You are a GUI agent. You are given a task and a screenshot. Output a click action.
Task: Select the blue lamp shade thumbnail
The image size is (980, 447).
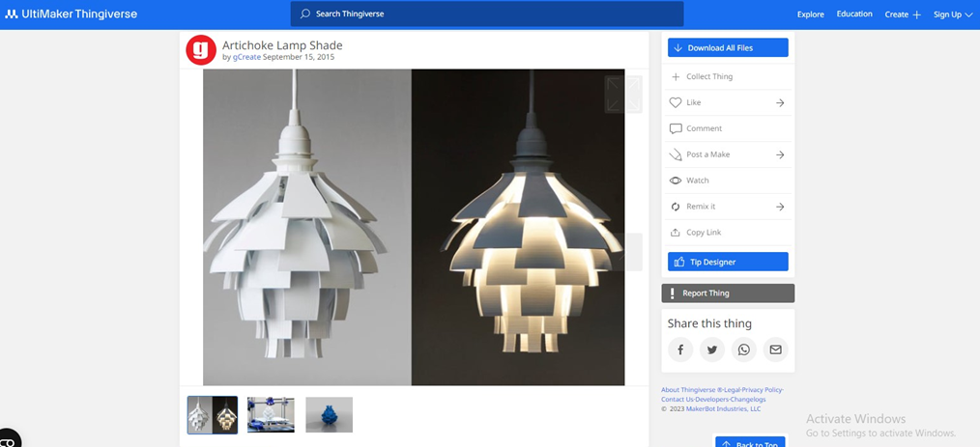point(329,415)
